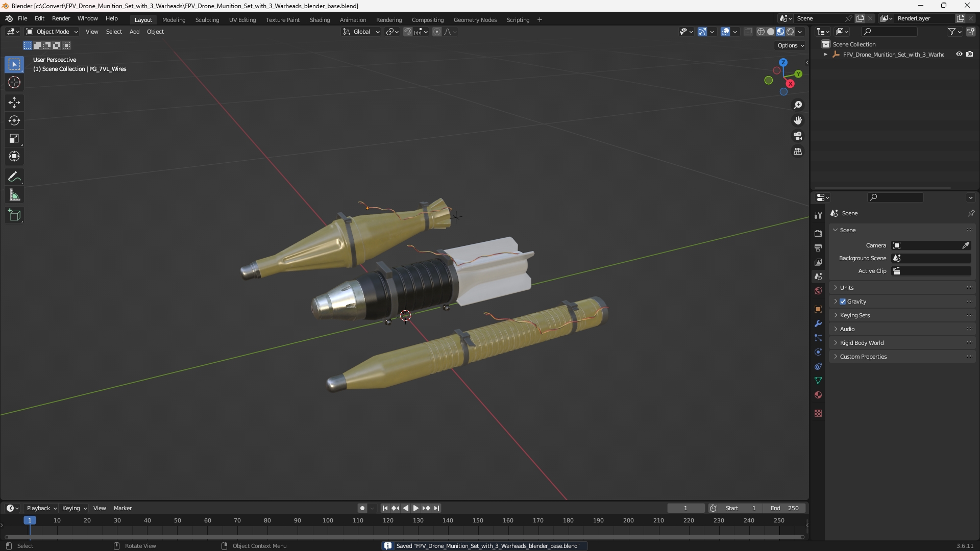Open the Object Mode dropdown
This screenshot has height=551, width=980.
pos(52,32)
